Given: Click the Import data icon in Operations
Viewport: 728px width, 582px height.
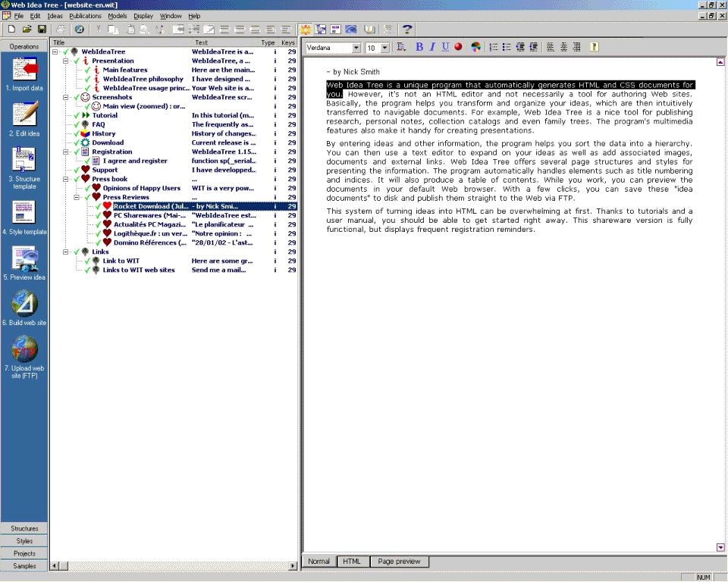Looking at the screenshot, I should (25, 70).
